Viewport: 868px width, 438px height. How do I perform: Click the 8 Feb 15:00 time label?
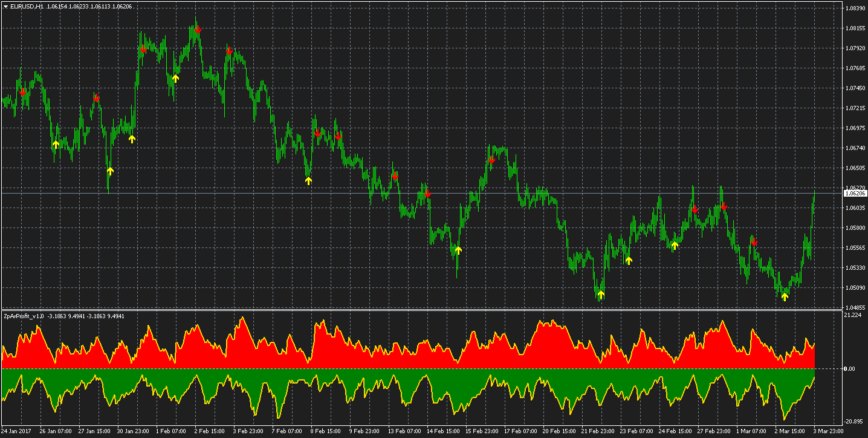tap(326, 432)
